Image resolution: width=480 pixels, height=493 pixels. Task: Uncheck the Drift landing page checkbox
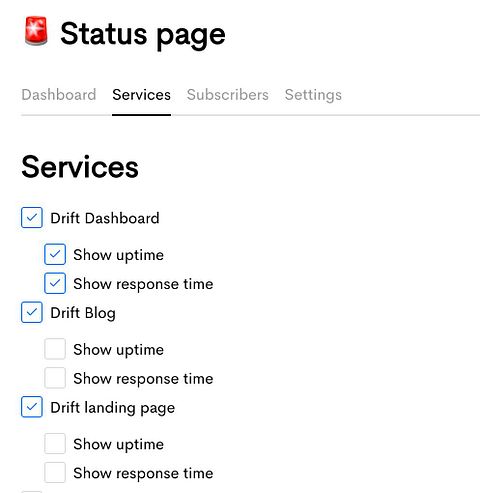point(32,407)
